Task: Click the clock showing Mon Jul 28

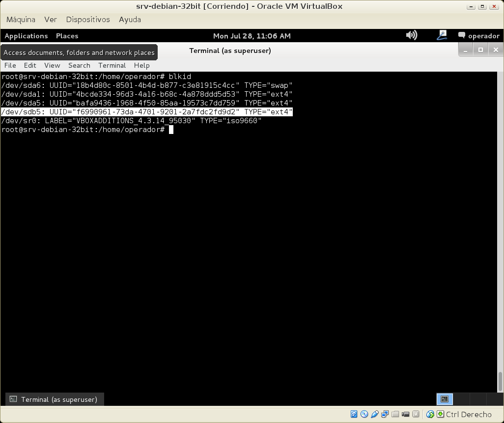Action: tap(252, 36)
